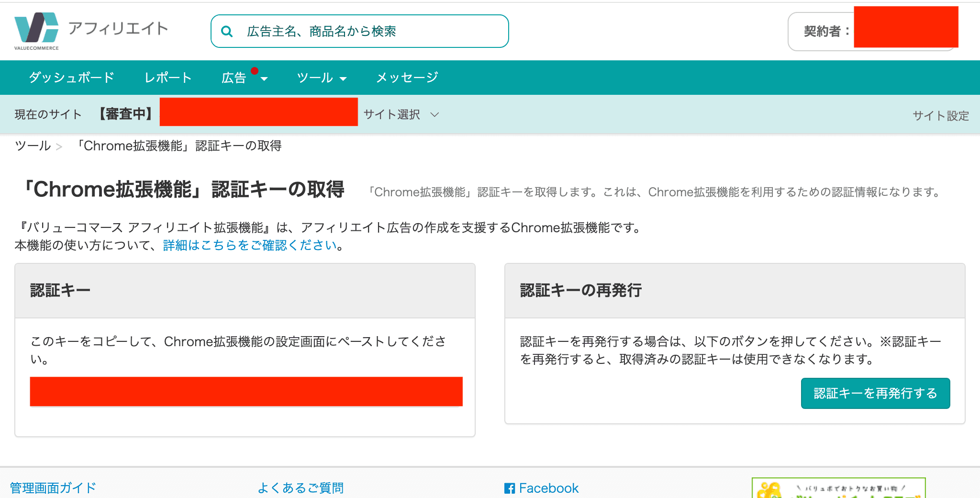Click the 認証キーを再発行する button

pos(875,393)
